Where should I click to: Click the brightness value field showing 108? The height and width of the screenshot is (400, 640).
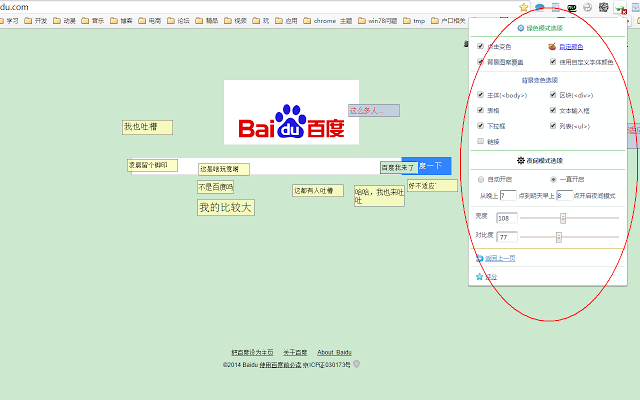[x=507, y=218]
